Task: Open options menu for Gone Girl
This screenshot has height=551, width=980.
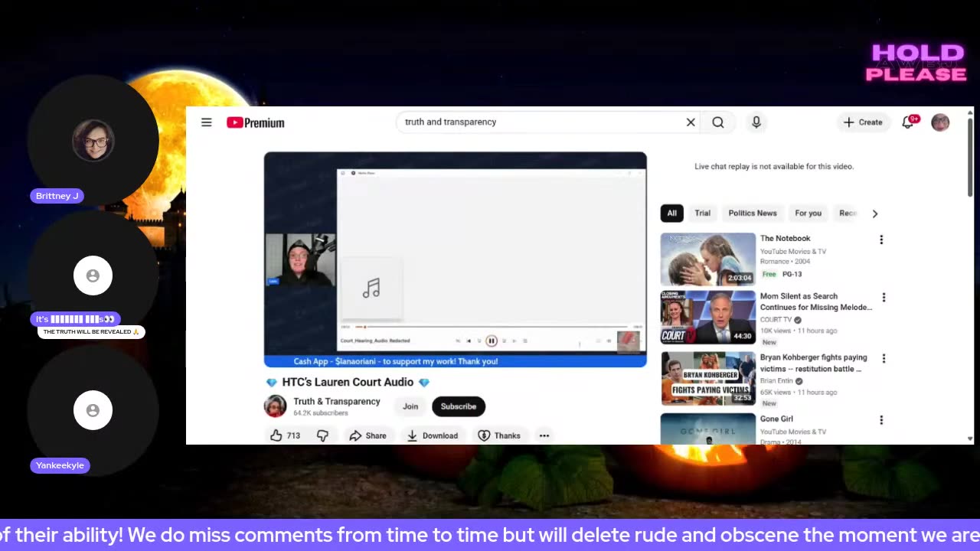Action: (881, 420)
